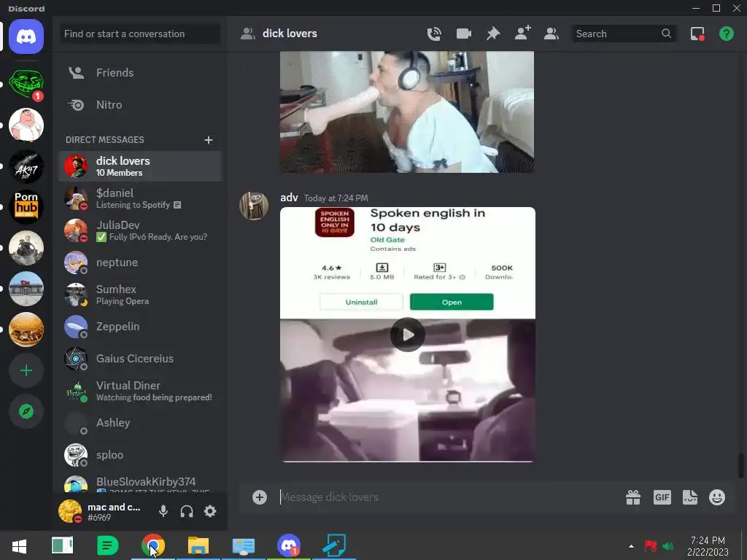Click the Message input box
Image resolution: width=747 pixels, height=560 pixels.
click(x=448, y=497)
